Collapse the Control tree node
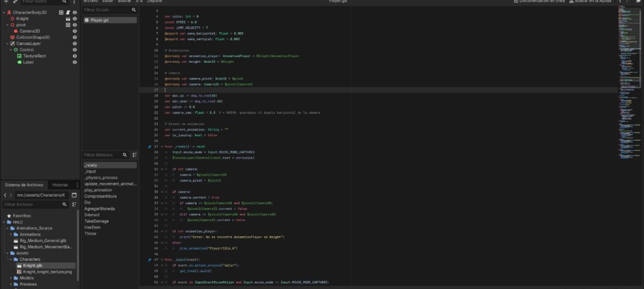This screenshot has height=289, width=644. tap(11, 50)
